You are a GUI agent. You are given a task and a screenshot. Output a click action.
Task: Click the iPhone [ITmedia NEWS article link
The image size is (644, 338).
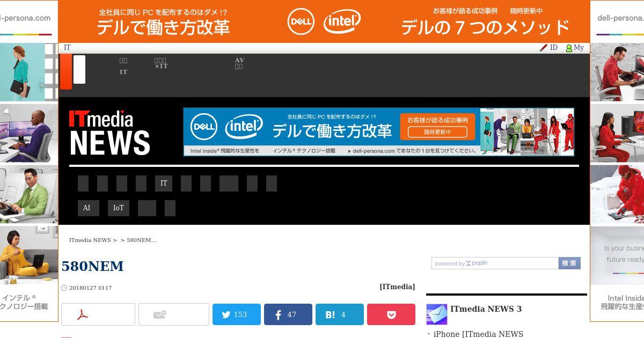click(x=478, y=334)
